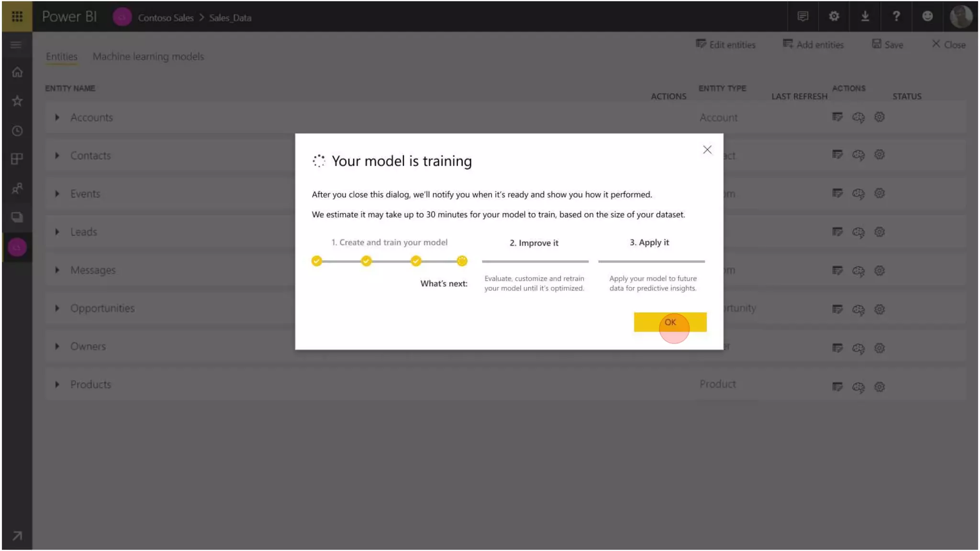Screen dimensions: 980x551
Task: Click the OK button in dialog
Action: click(x=670, y=322)
